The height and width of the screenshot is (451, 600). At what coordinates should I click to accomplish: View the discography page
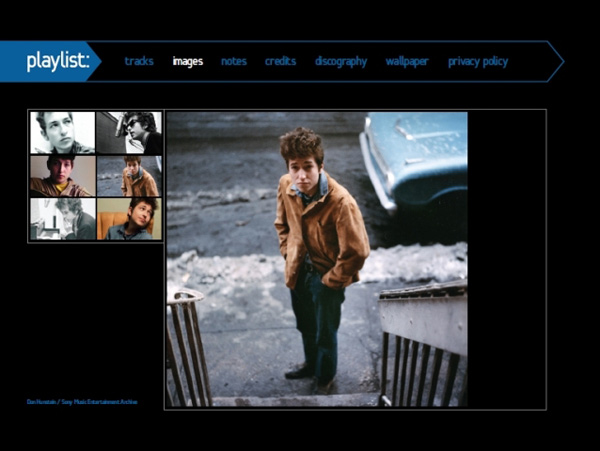[340, 61]
